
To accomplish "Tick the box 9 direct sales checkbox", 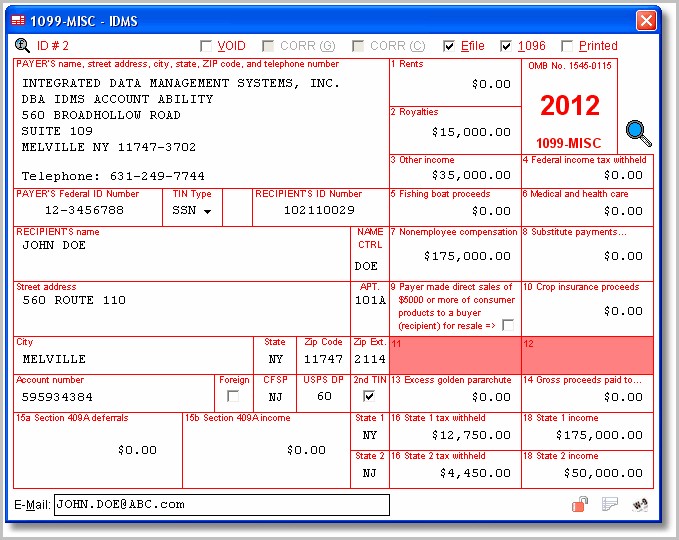I will point(508,325).
